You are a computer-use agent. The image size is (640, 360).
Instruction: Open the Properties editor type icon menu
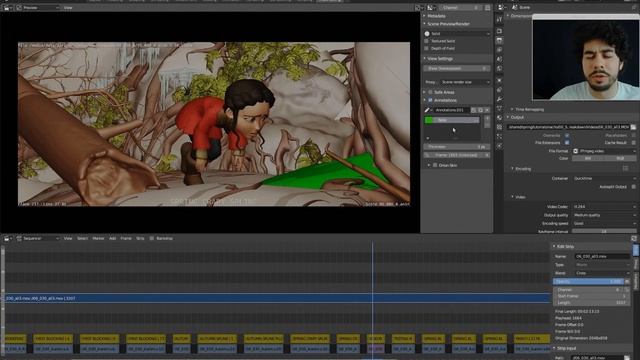pyautogui.click(x=502, y=7)
